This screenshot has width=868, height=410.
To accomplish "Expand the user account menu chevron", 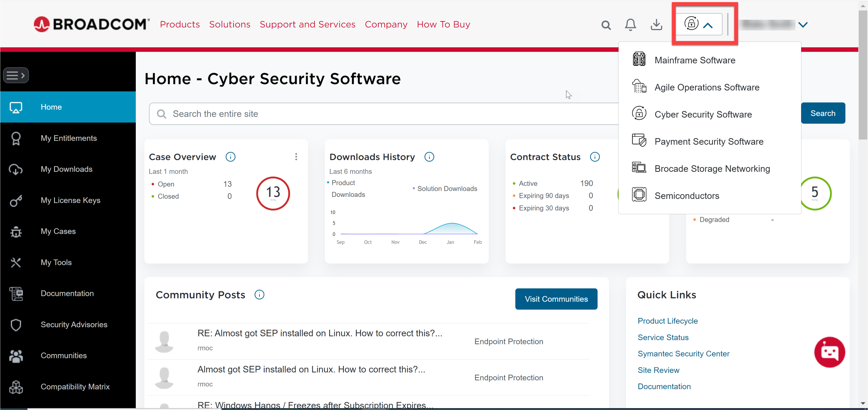I will pos(803,25).
